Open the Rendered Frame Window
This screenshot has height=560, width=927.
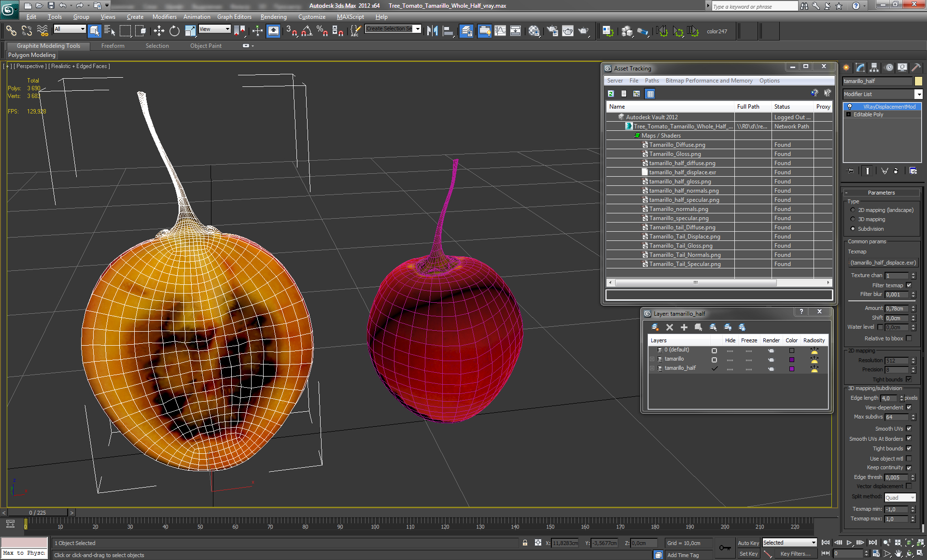568,31
